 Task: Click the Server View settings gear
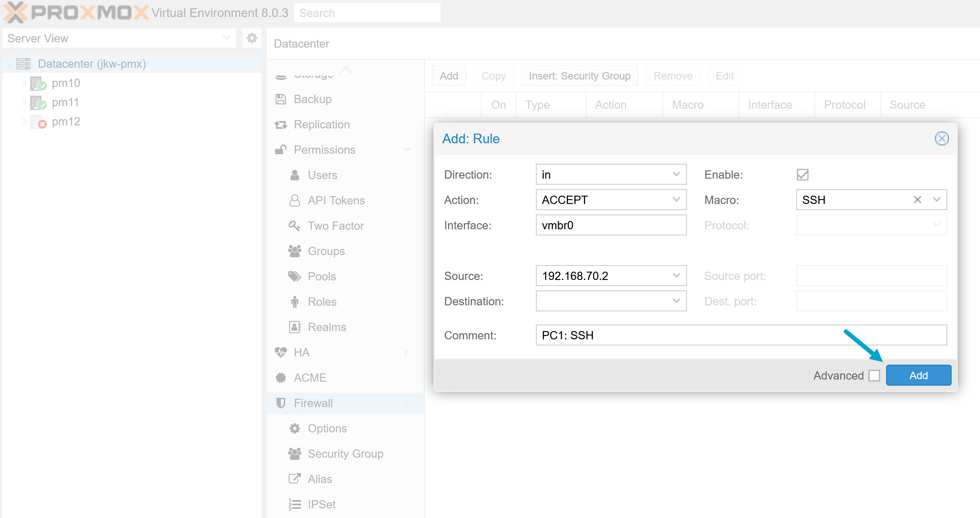pos(252,38)
